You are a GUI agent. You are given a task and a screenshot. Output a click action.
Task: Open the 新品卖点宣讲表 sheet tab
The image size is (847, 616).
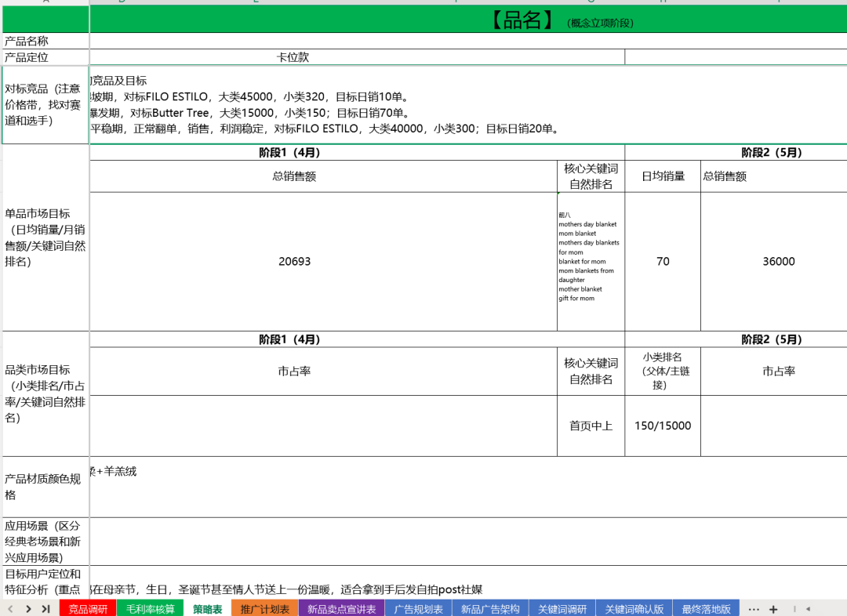341,609
